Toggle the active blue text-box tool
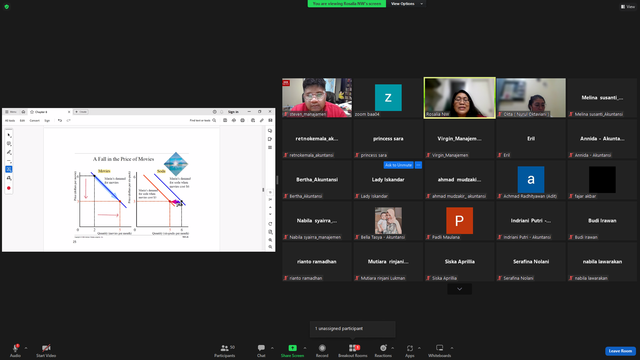Image resolution: width=640 pixels, height=360 pixels. coord(9,169)
